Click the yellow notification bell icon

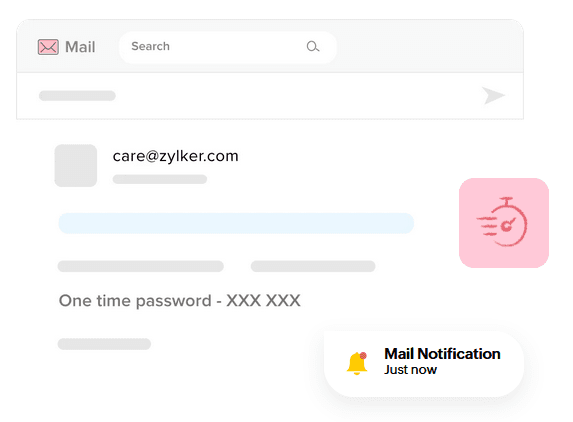(357, 364)
